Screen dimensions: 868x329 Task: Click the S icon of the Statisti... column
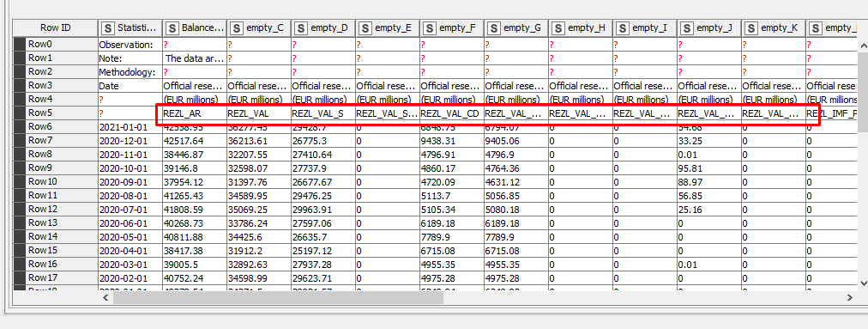[108, 27]
